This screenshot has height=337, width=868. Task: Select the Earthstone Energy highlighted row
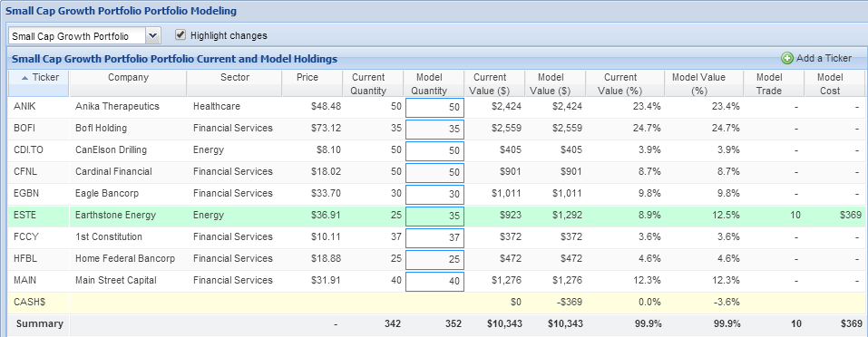tap(436, 216)
